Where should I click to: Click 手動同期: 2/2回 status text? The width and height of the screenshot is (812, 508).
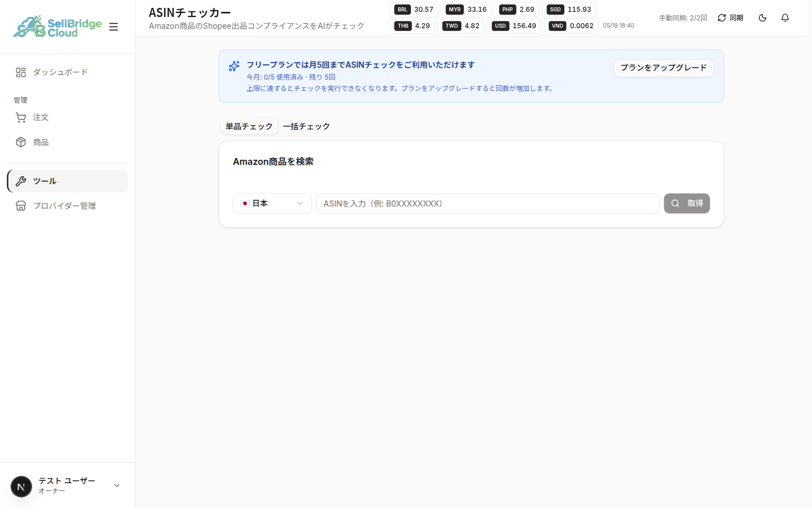(683, 18)
